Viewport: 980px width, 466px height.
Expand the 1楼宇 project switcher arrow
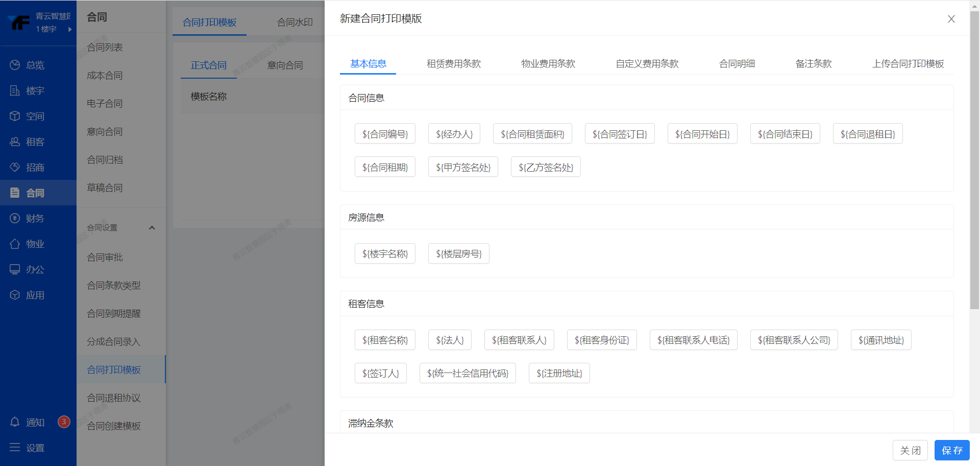coord(70,29)
